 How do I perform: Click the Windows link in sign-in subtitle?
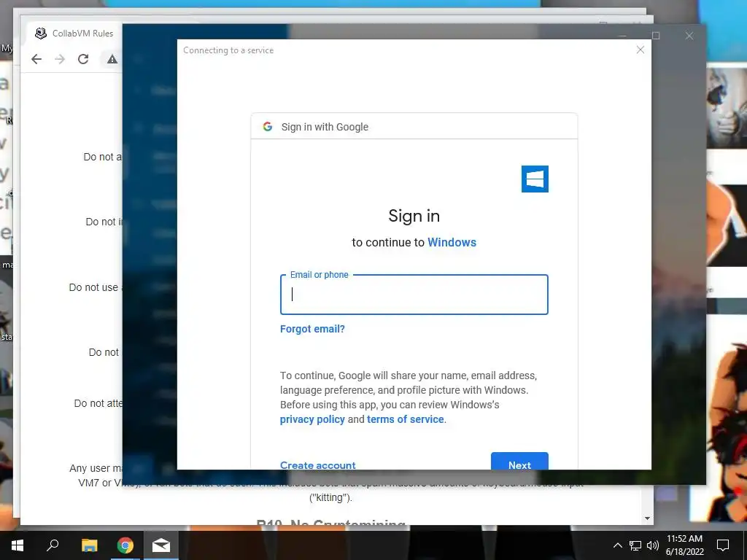(452, 242)
